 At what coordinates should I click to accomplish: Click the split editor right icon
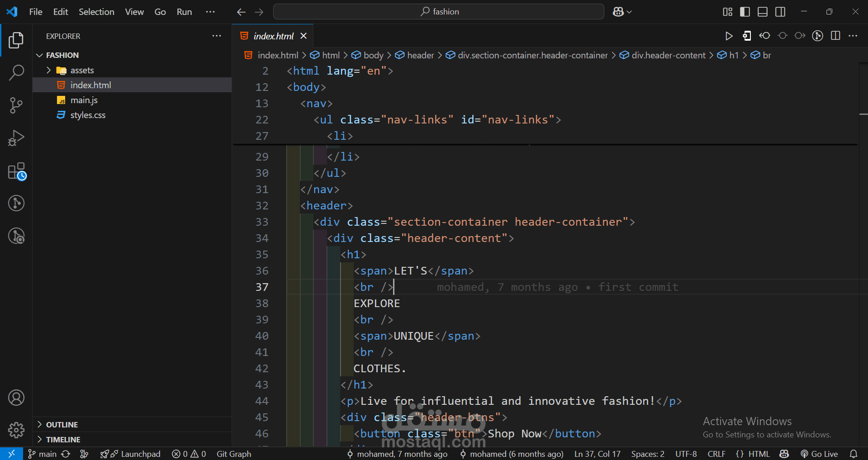click(x=835, y=36)
